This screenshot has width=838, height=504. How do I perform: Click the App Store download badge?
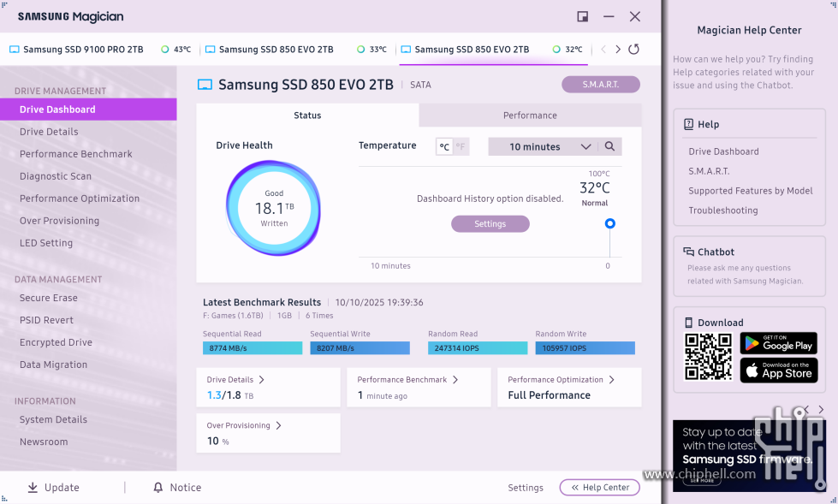click(x=778, y=371)
